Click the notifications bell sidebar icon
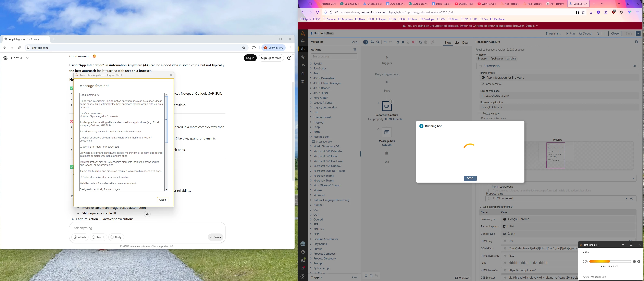This screenshot has height=281, width=644. tap(303, 268)
